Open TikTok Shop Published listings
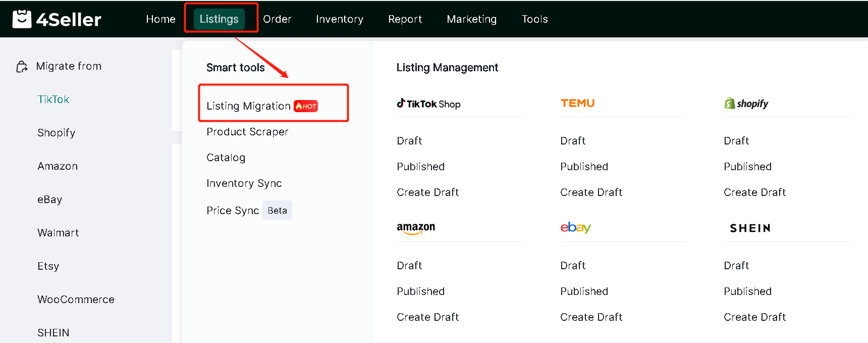The image size is (868, 343). pos(420,167)
